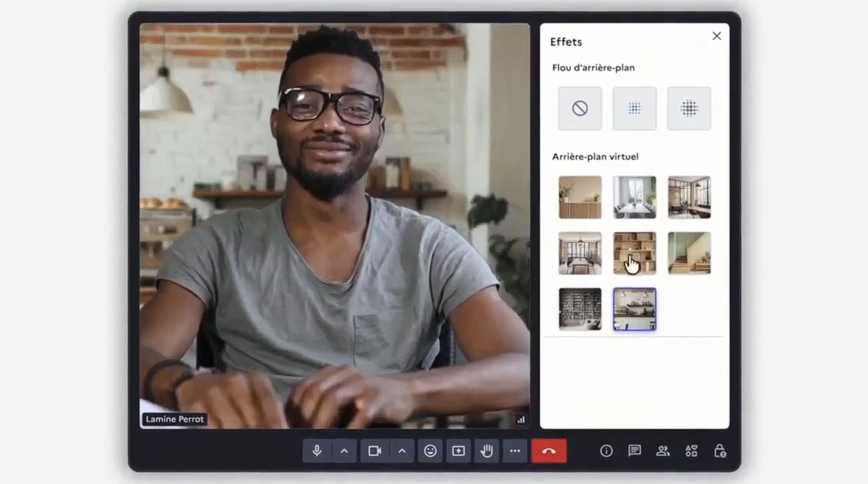Image resolution: width=868 pixels, height=484 pixels.
Task: Apply strong background blur
Action: [x=689, y=109]
